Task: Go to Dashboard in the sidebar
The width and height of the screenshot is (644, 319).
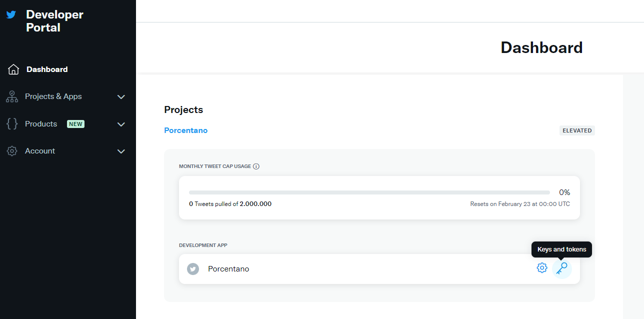Action: point(47,69)
